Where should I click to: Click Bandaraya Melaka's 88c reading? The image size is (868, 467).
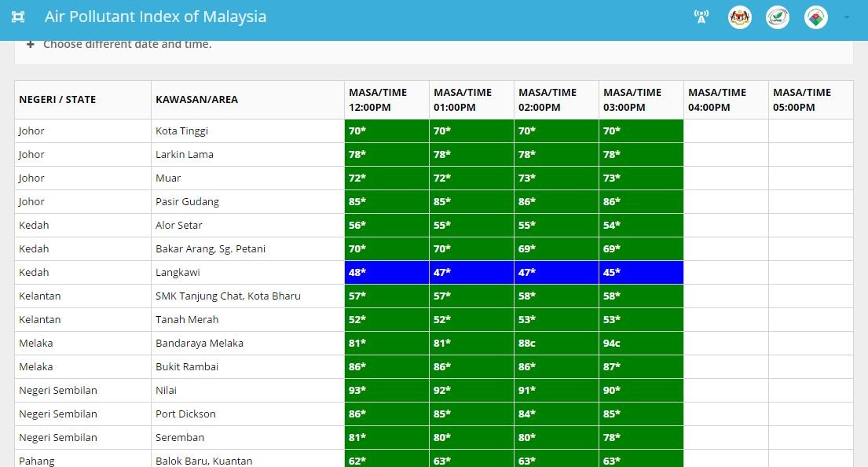(x=556, y=343)
